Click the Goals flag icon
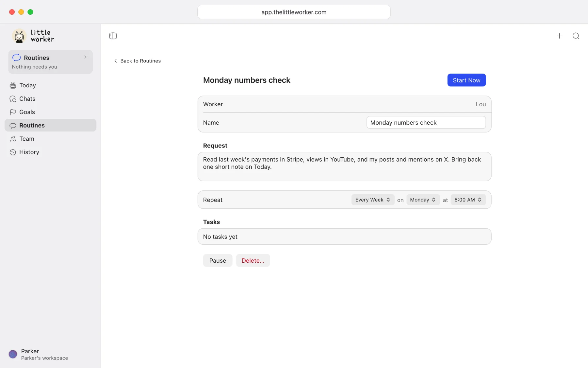 pyautogui.click(x=13, y=112)
